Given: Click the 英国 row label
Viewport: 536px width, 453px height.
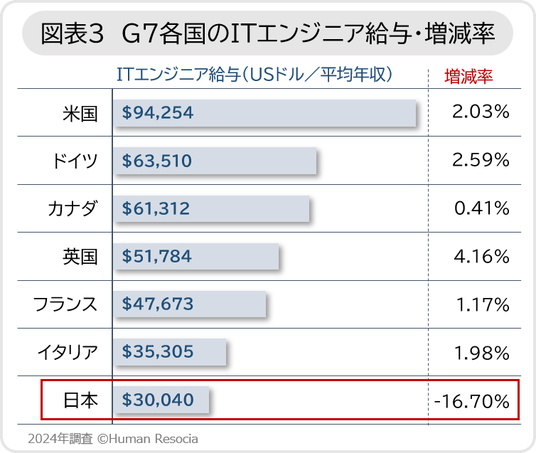Looking at the screenshot, I should click(80, 257).
